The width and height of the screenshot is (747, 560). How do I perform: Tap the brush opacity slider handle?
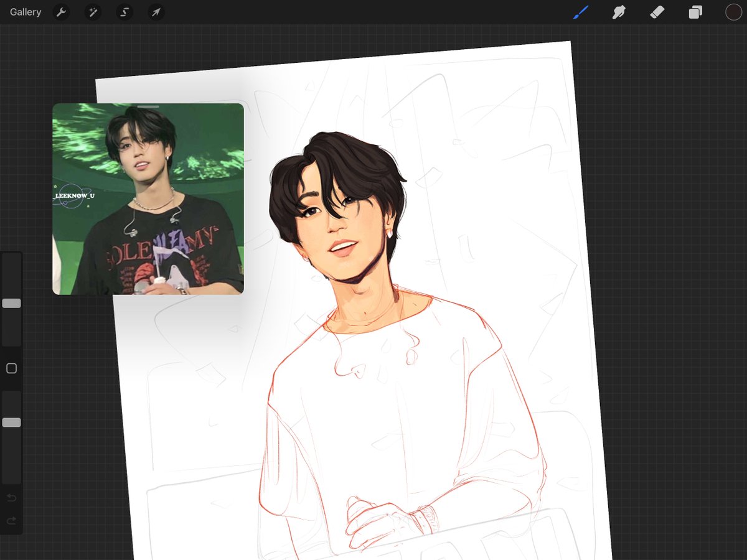(x=11, y=422)
